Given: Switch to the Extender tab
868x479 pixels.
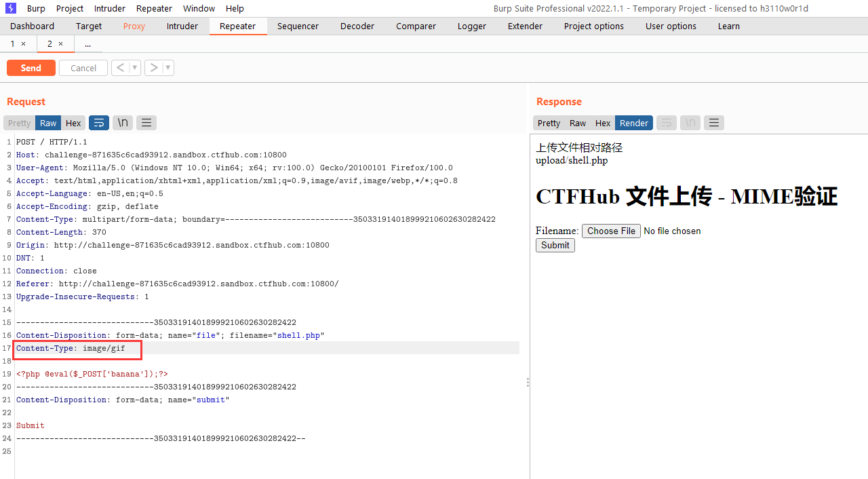Looking at the screenshot, I should coord(525,26).
